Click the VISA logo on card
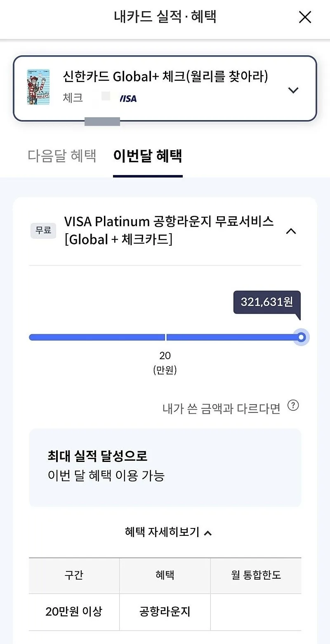Image resolution: width=330 pixels, height=644 pixels. tap(128, 99)
